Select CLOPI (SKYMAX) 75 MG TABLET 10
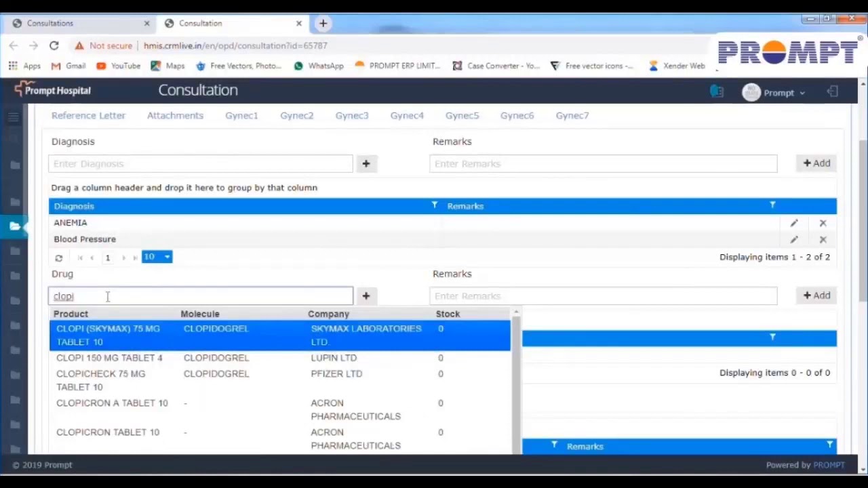Image resolution: width=868 pixels, height=488 pixels. point(279,335)
